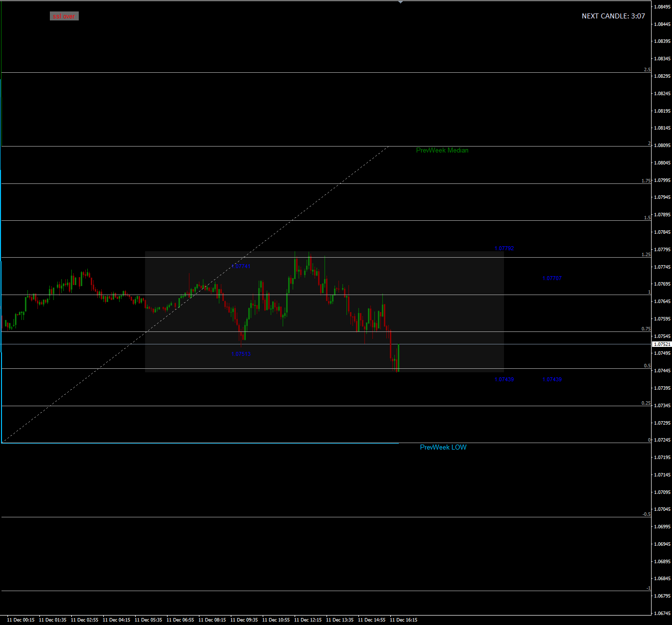Click the blue 1.07707 price label
This screenshot has height=625, width=672.
tap(552, 278)
